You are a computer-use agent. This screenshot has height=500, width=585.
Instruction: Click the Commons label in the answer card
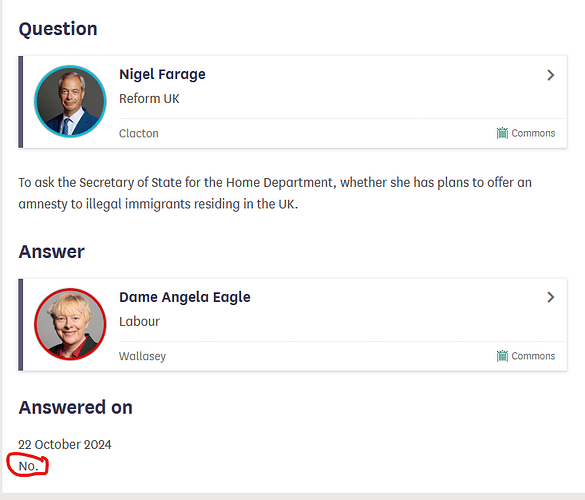pyautogui.click(x=533, y=356)
